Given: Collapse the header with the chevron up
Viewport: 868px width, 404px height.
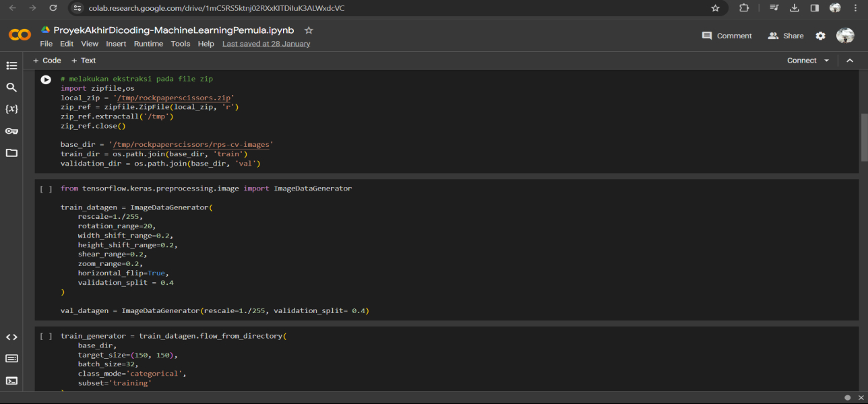Looking at the screenshot, I should point(850,61).
